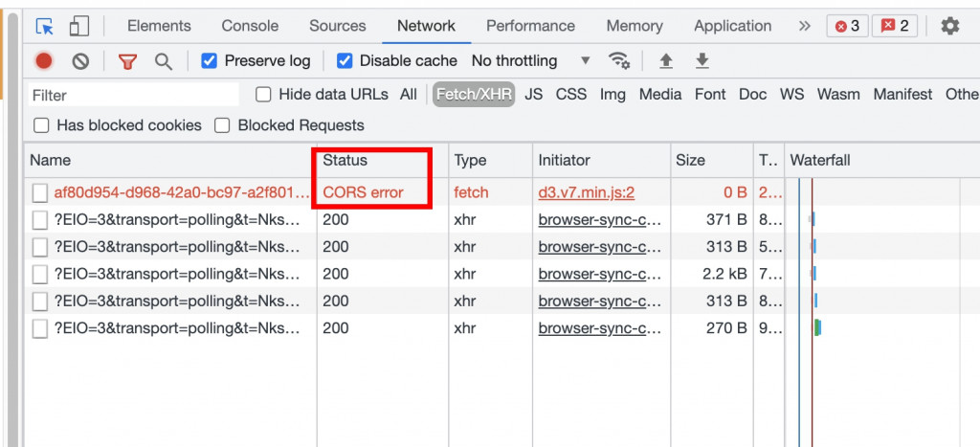Clear the network log
This screenshot has height=447, width=980.
pos(80,61)
